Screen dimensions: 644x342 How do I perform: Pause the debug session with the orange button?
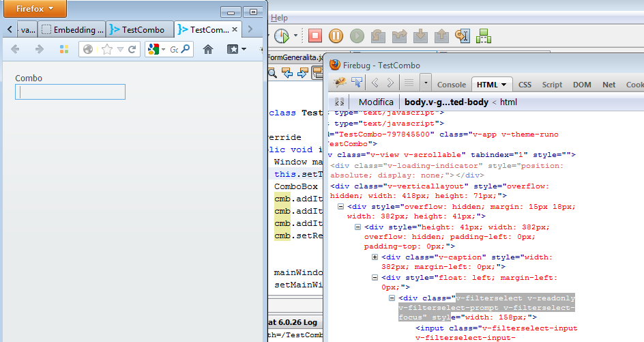(x=336, y=35)
